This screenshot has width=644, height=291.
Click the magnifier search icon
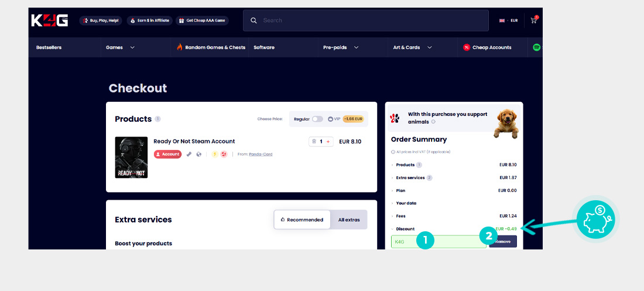coord(254,20)
